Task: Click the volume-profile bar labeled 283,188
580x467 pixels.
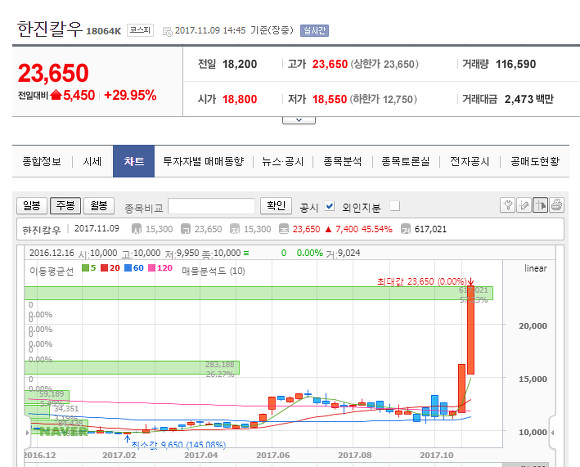Action: pyautogui.click(x=132, y=368)
